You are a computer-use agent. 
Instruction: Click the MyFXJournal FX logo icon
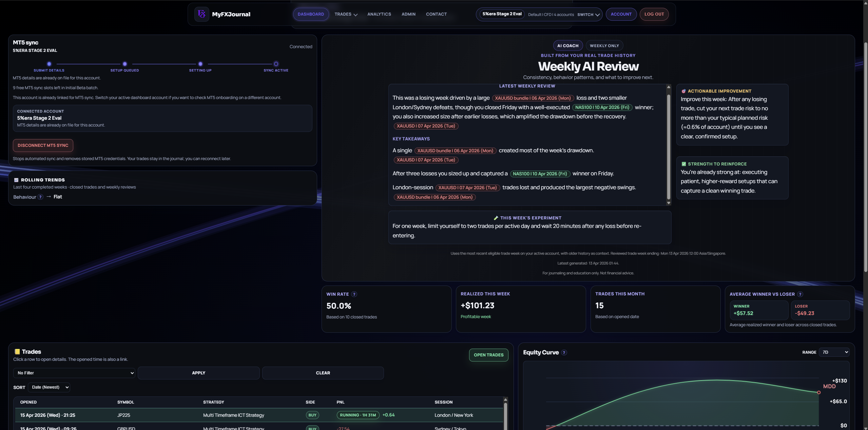tap(201, 14)
